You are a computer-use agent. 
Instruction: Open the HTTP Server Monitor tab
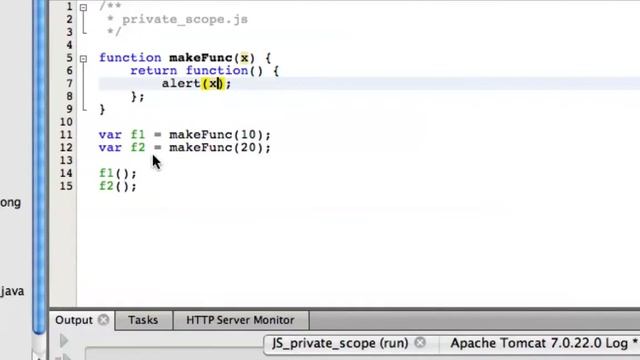[x=240, y=320]
